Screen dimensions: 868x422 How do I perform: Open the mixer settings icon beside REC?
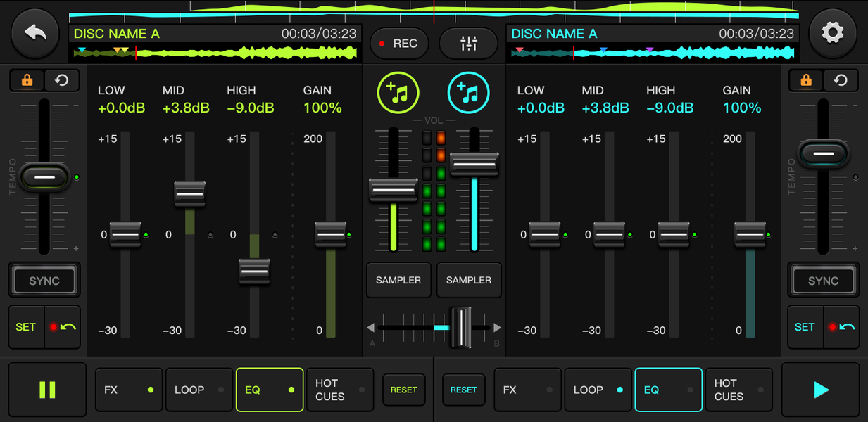click(x=468, y=43)
